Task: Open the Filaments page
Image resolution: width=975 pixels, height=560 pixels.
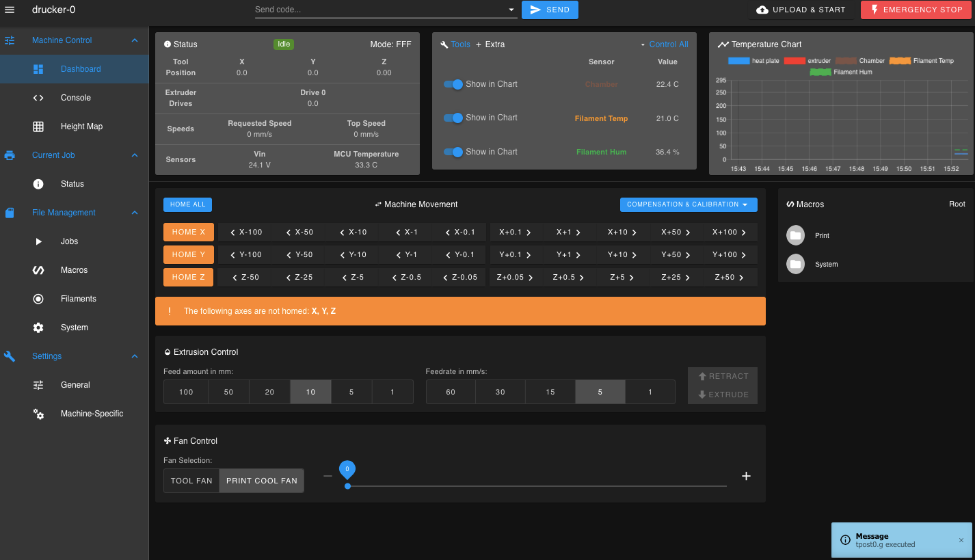Action: point(75,299)
